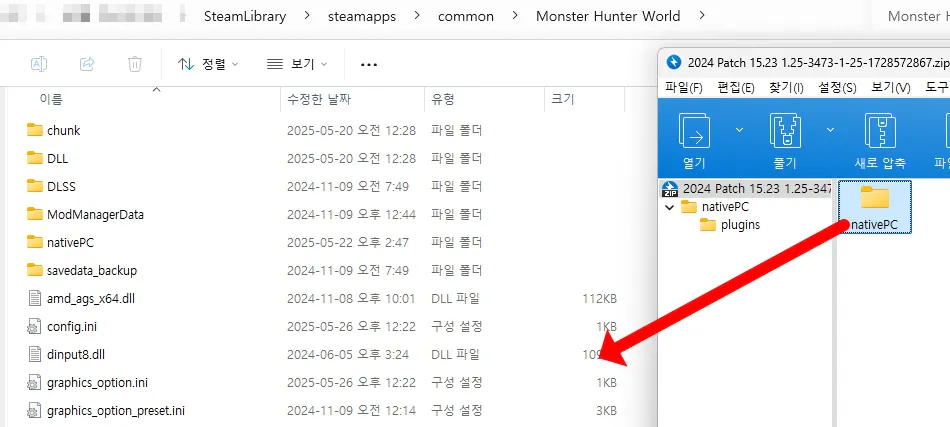Open dropdown arrow next to 풀기 button

(x=831, y=130)
